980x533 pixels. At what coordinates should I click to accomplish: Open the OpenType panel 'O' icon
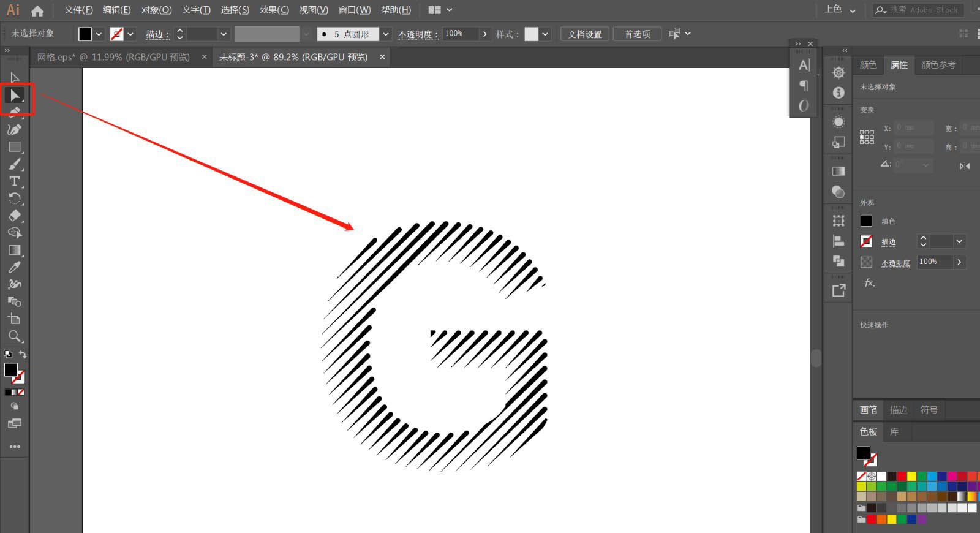(x=804, y=105)
